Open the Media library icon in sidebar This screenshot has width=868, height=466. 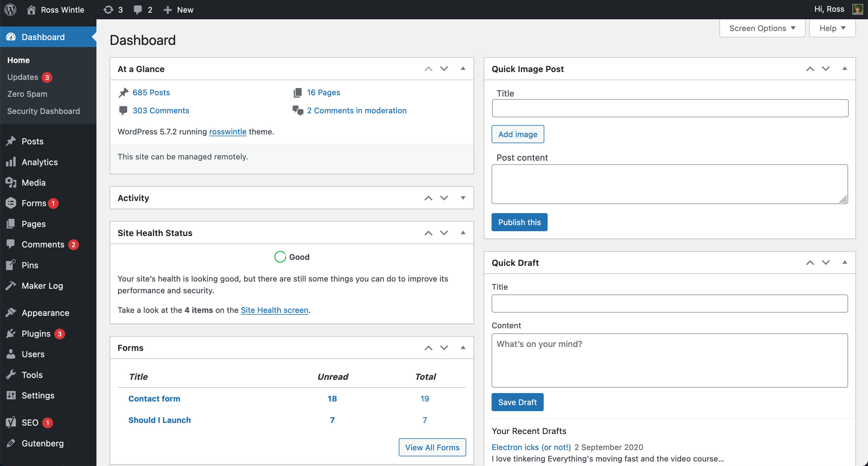click(11, 183)
